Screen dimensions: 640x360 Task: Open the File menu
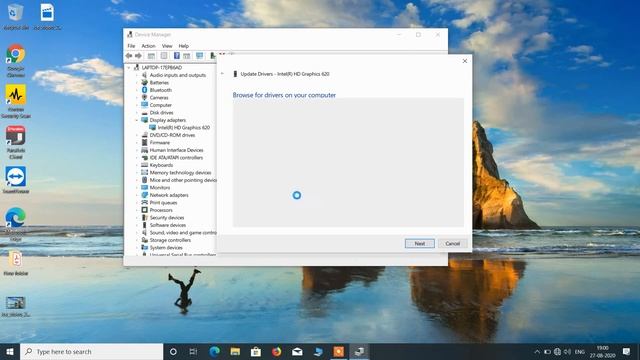(131, 46)
